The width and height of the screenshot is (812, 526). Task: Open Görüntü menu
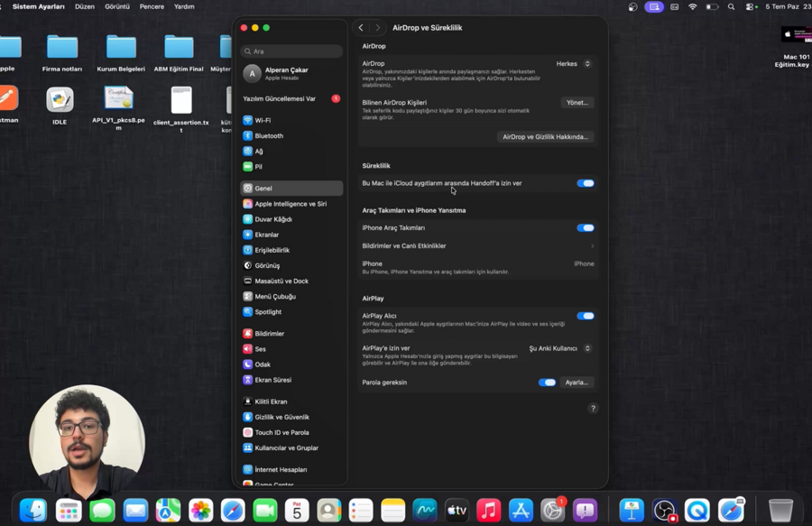coord(117,6)
